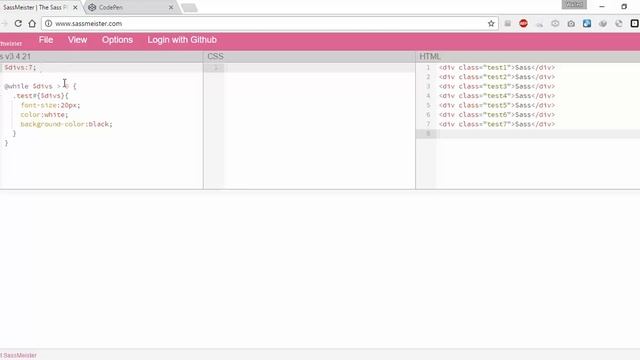Viewport: 640px width, 360px height.
Task: Click HTML line with class test2
Action: click(497, 77)
